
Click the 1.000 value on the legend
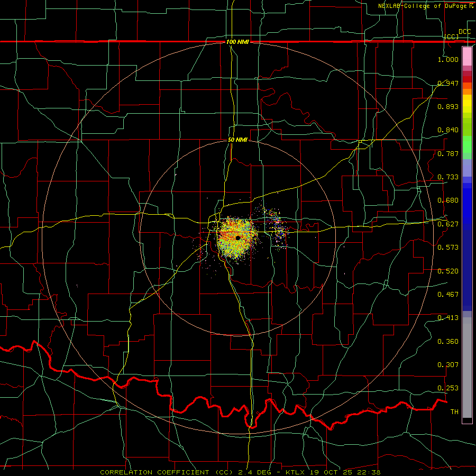click(448, 59)
